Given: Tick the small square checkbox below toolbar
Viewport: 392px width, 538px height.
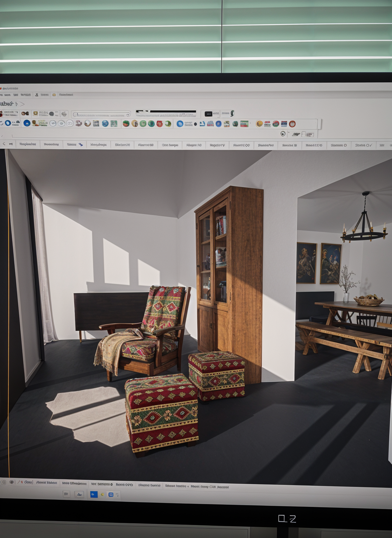Looking at the screenshot, I should pyautogui.click(x=304, y=134).
